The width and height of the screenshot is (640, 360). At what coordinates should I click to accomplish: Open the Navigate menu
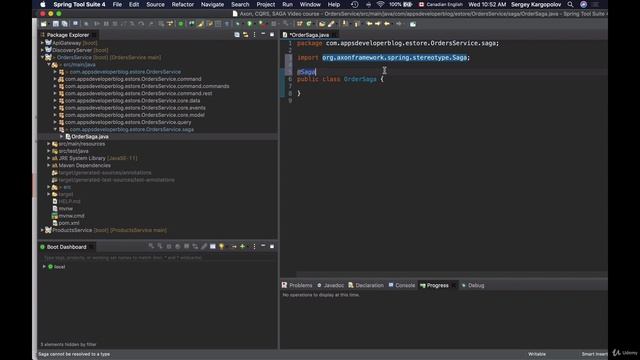[212, 4]
